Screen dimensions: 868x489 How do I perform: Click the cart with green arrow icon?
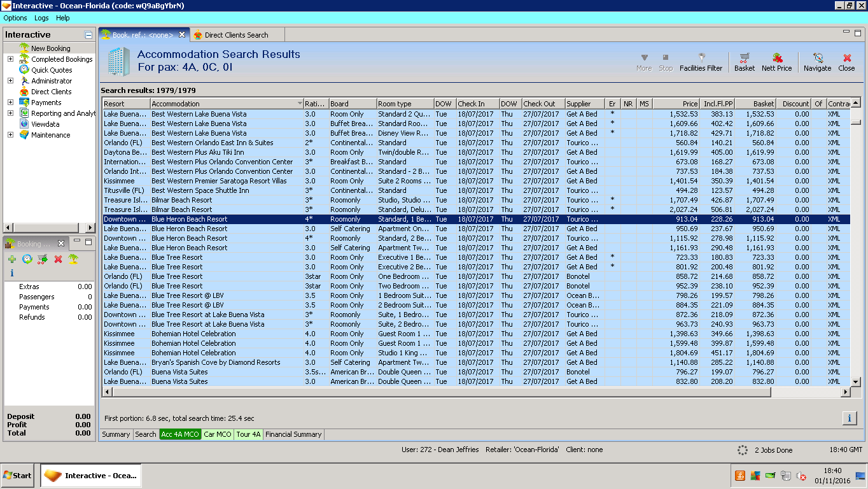43,259
